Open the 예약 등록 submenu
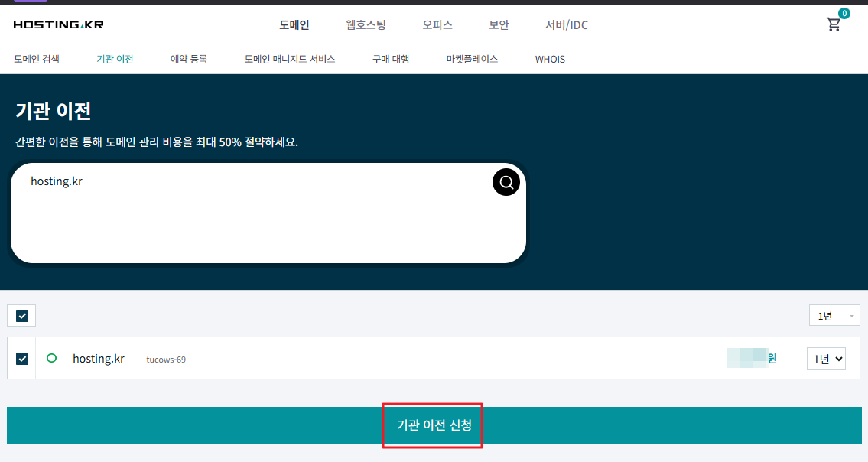This screenshot has width=868, height=462. (x=189, y=59)
